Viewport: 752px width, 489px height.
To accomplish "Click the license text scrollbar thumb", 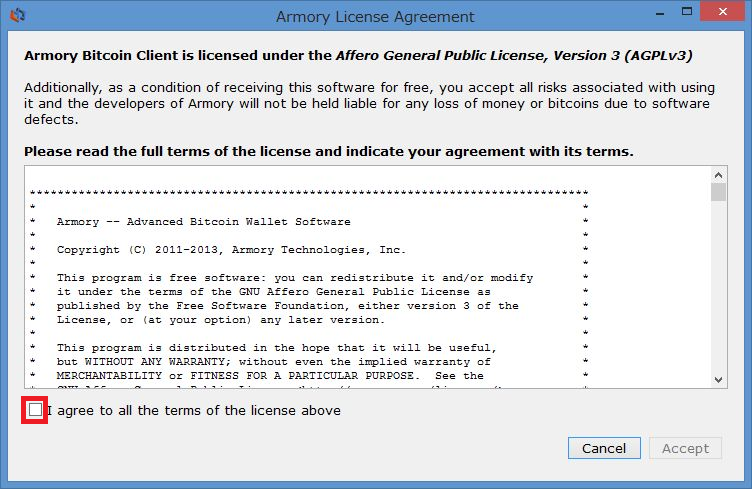I will [x=718, y=192].
